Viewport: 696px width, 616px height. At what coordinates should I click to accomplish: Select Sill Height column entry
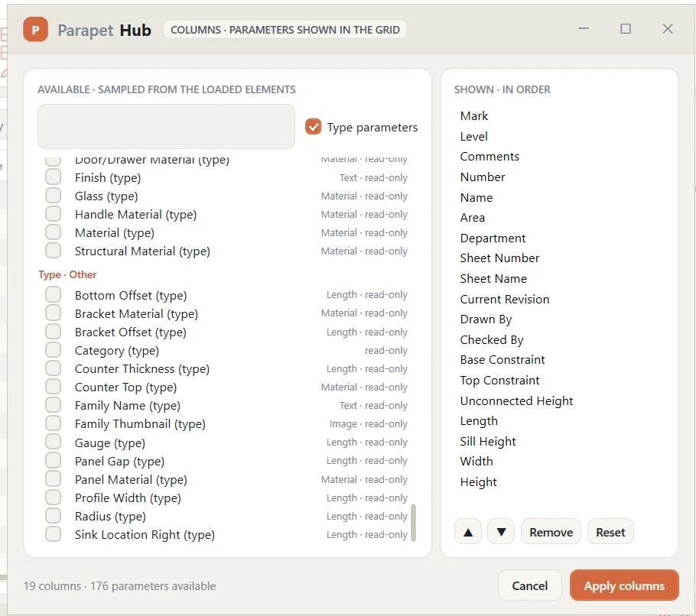(x=488, y=441)
